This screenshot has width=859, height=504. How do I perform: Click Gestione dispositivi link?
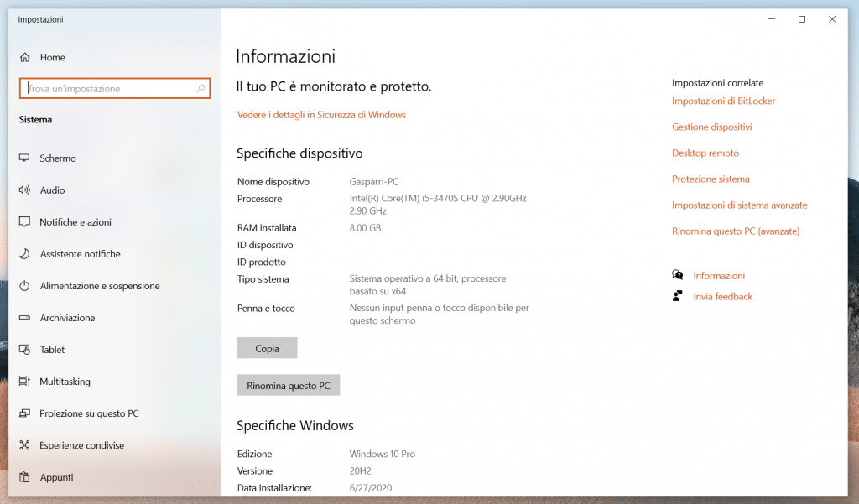[x=711, y=127]
